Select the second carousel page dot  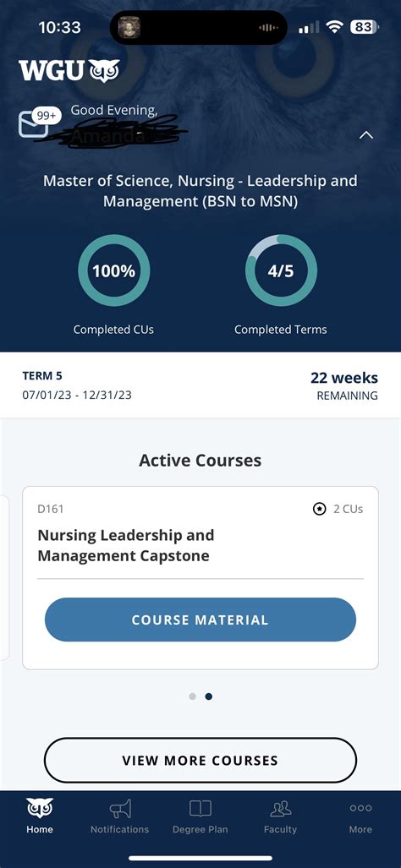pos(209,696)
